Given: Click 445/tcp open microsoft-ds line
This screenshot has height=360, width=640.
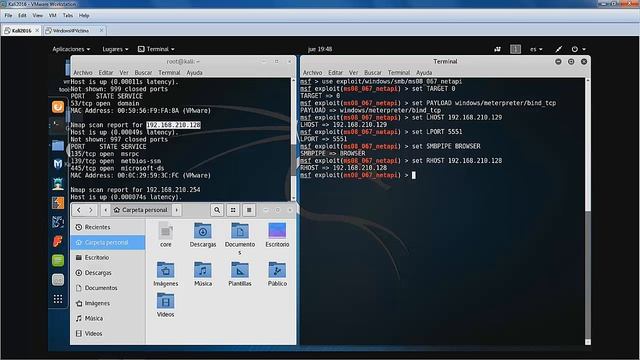Looking at the screenshot, I should (x=118, y=168).
